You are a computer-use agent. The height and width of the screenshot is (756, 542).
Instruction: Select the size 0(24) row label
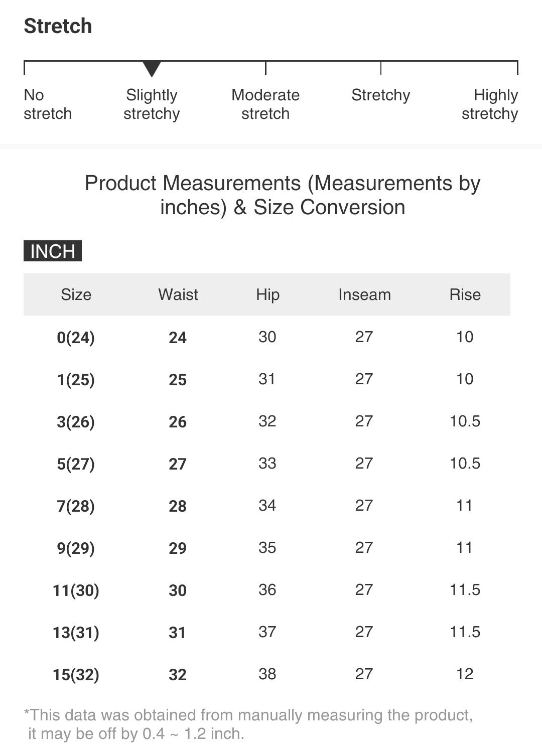[x=76, y=338]
